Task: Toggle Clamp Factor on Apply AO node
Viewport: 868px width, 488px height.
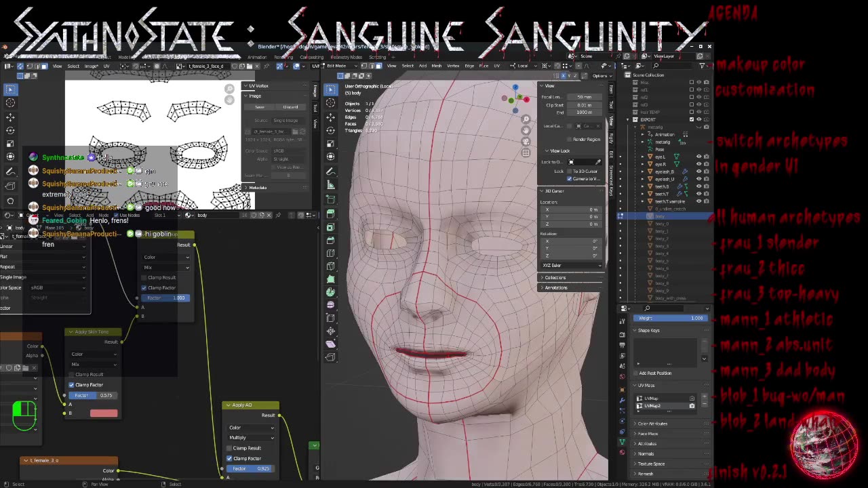Action: [229, 458]
